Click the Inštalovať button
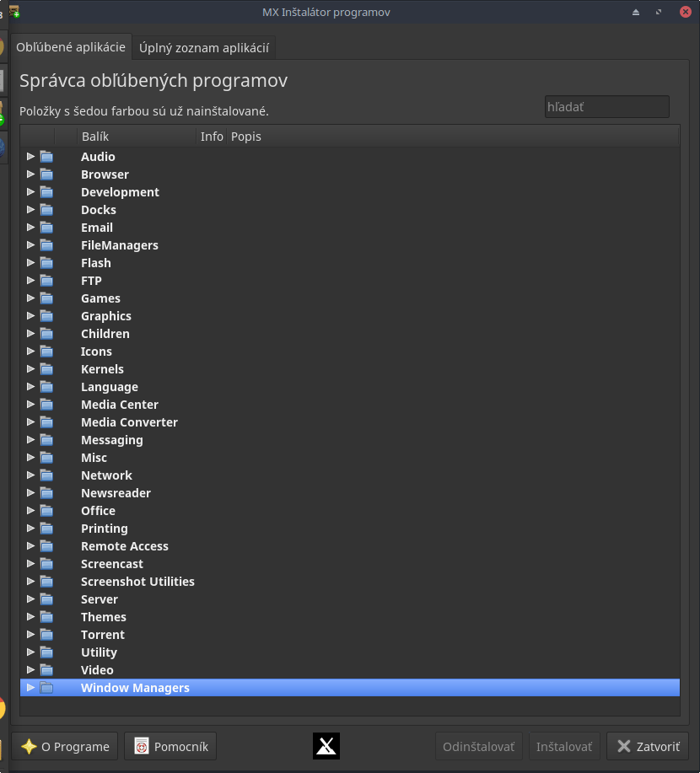 564,746
